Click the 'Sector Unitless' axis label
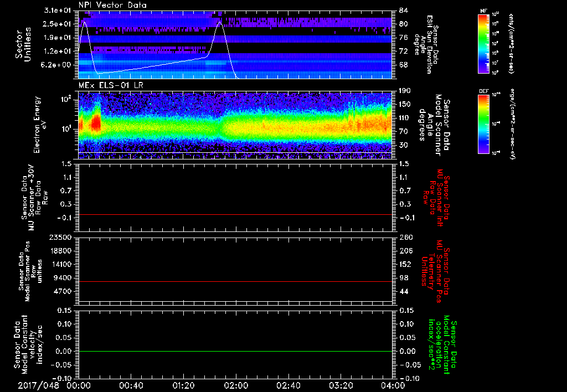The width and height of the screenshot is (567, 392). point(23,44)
